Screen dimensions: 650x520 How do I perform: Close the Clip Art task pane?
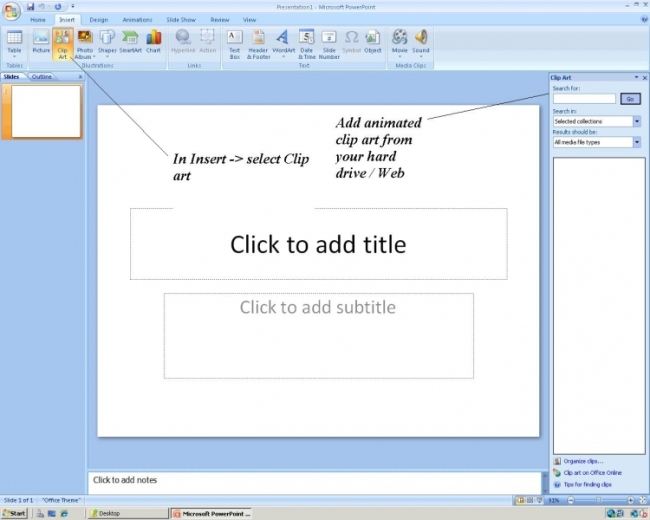[645, 78]
